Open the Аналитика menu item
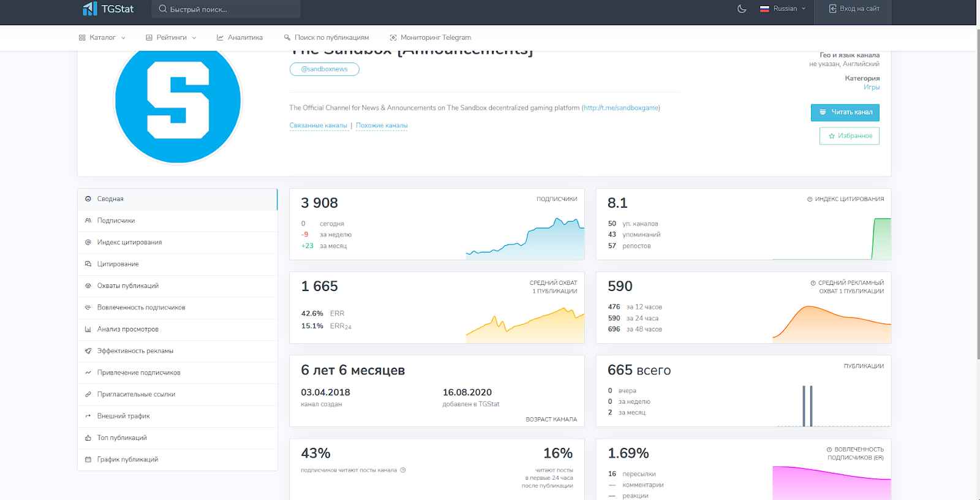 pos(239,37)
